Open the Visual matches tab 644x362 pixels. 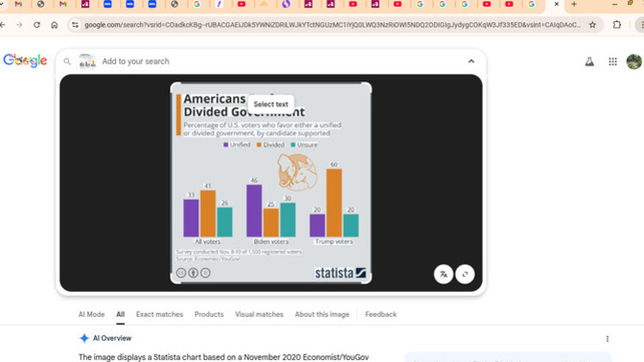[259, 314]
